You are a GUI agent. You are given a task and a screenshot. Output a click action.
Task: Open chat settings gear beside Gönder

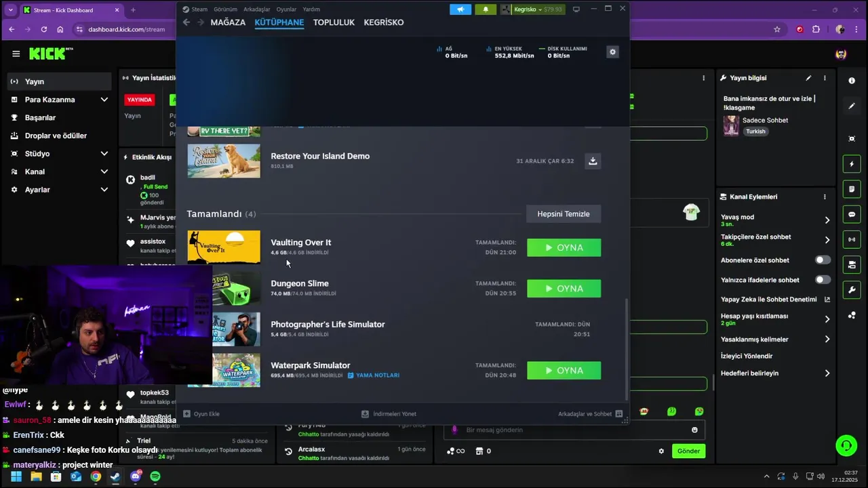point(661,451)
